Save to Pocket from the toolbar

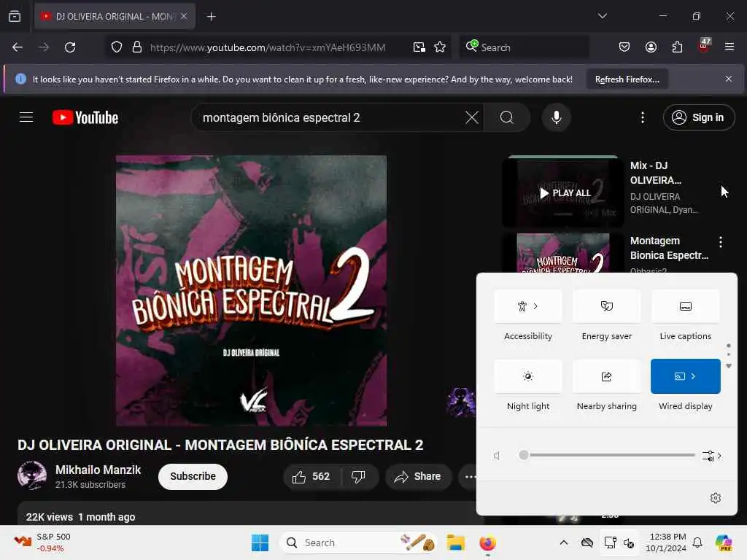pos(624,47)
